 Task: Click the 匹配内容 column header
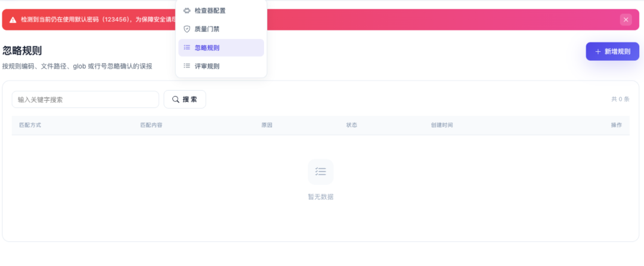coord(151,125)
